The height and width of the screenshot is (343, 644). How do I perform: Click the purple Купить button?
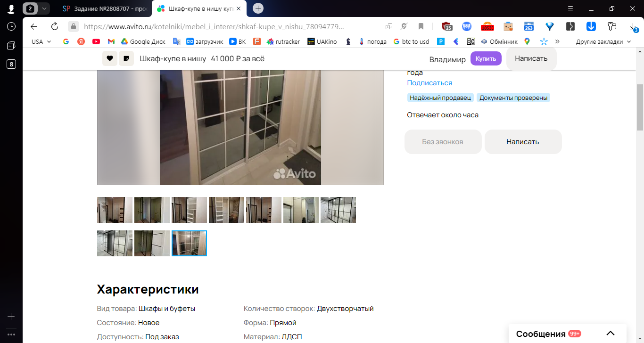click(x=486, y=58)
